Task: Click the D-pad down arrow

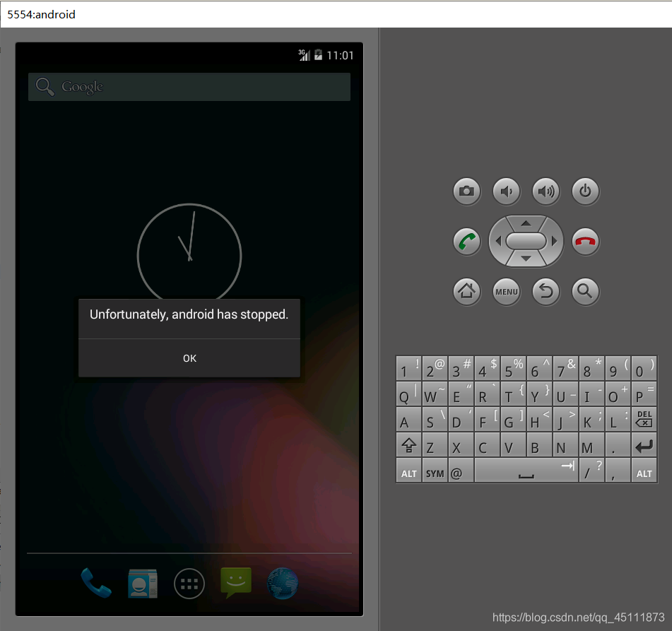Action: coord(526,259)
